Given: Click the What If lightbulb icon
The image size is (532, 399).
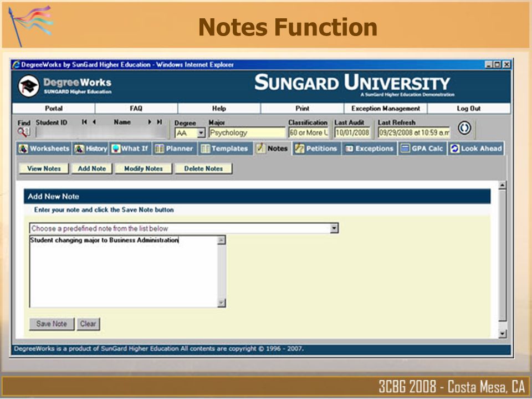Looking at the screenshot, I should tap(116, 149).
